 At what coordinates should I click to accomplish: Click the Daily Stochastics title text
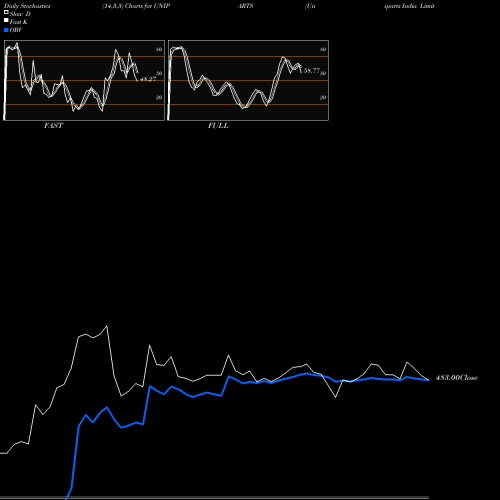point(27,6)
